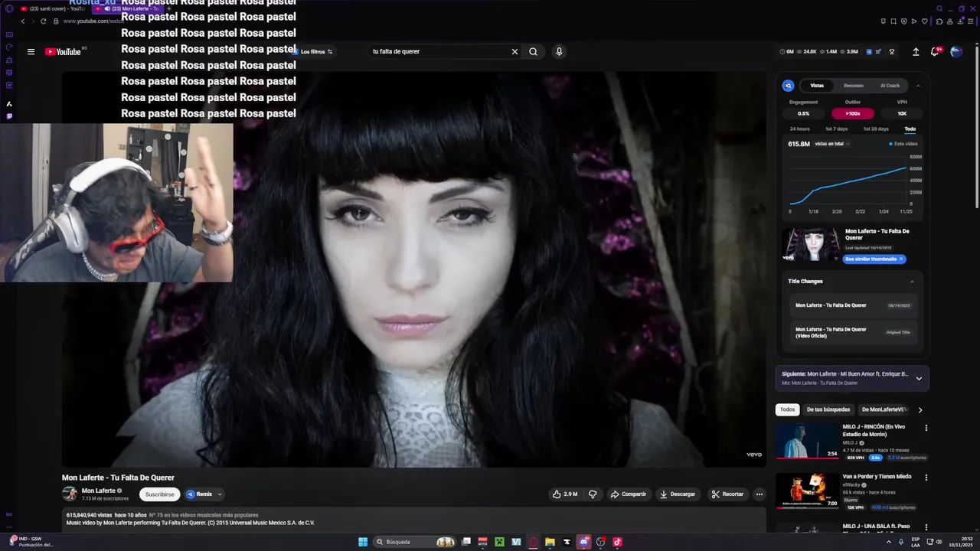Open the Remix dropdown arrow
The image size is (980, 551).
click(220, 494)
